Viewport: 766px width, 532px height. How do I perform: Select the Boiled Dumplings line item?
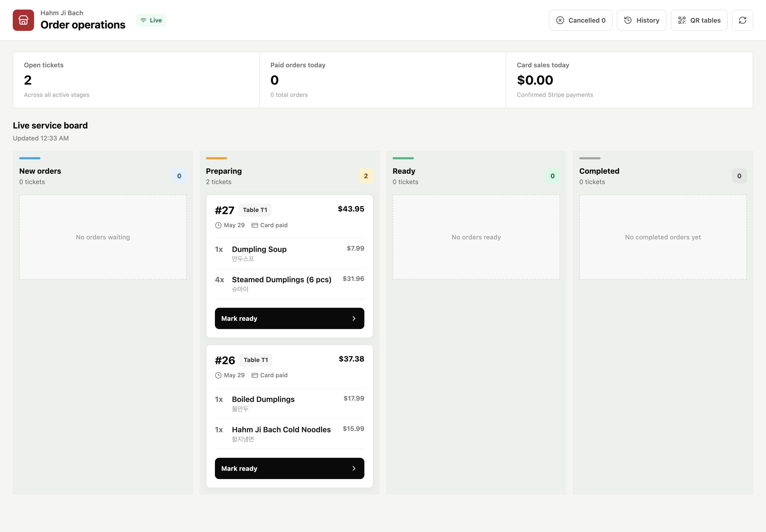[289, 403]
